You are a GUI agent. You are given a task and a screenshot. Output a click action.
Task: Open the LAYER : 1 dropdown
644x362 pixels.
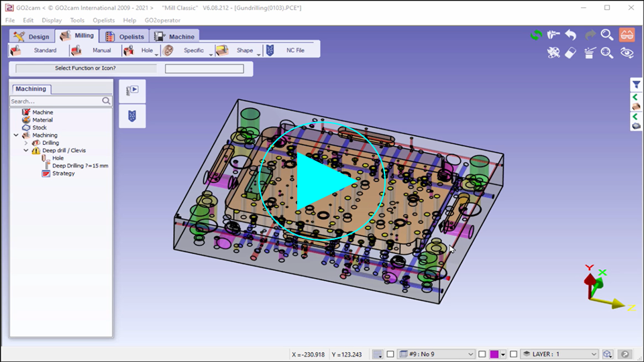[x=594, y=354]
